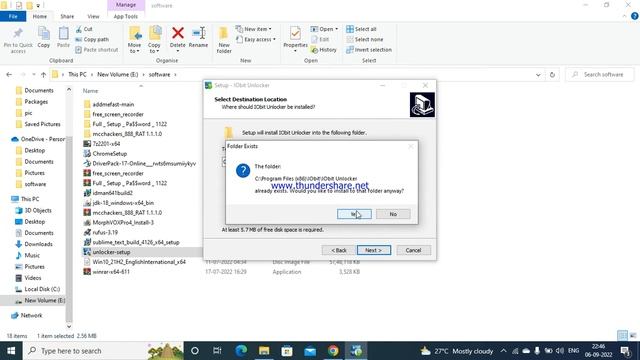Click Invert selection in ribbon
This screenshot has height=360, width=640.
click(x=369, y=50)
